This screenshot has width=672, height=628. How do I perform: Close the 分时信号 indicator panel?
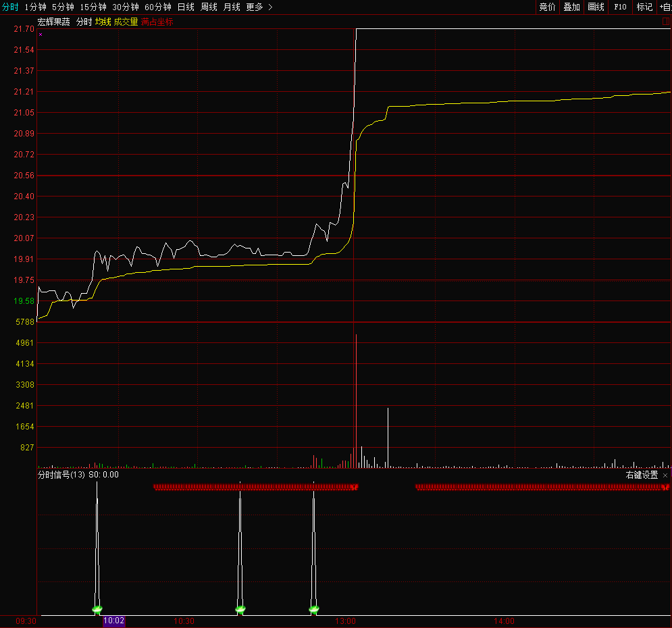tap(665, 475)
